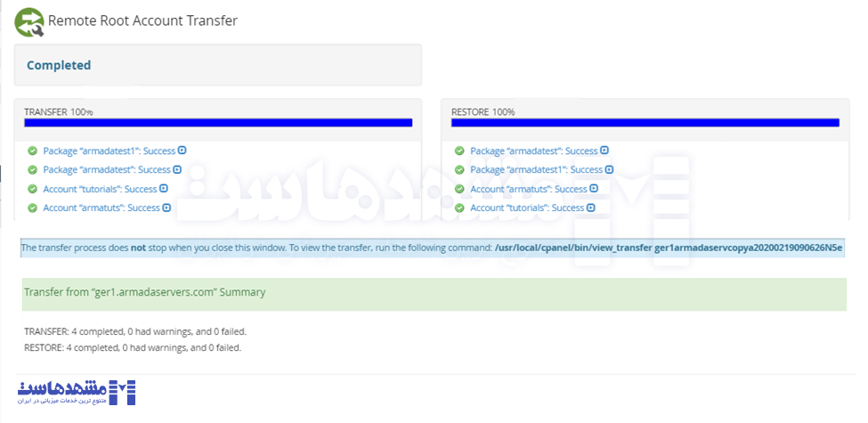Expand Account "tutorials" details in TRANSFER column
This screenshot has width=868, height=423.
[164, 189]
